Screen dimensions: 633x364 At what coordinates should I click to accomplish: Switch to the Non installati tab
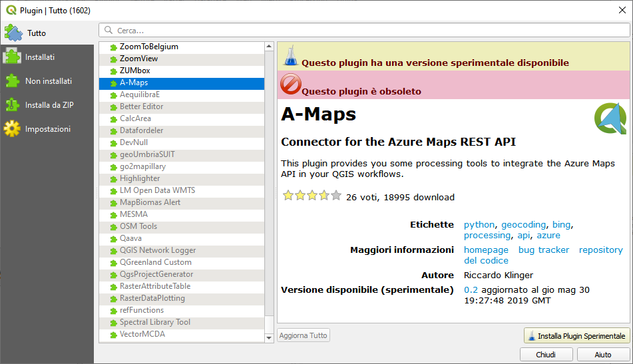(x=47, y=81)
